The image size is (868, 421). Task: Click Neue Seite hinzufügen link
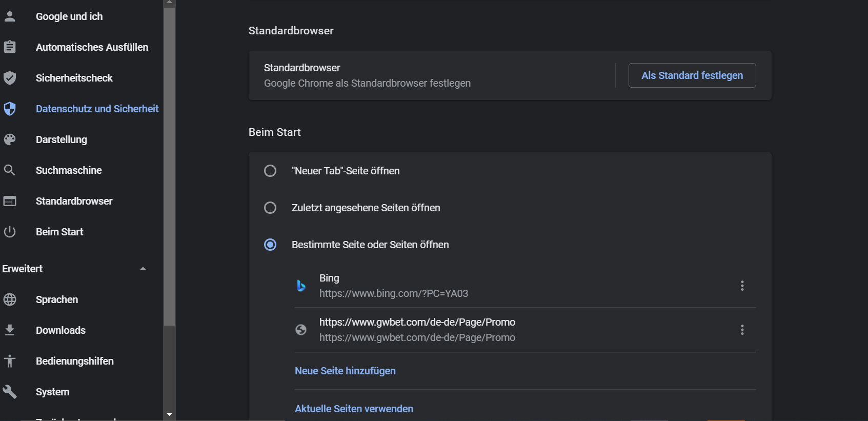(x=345, y=371)
